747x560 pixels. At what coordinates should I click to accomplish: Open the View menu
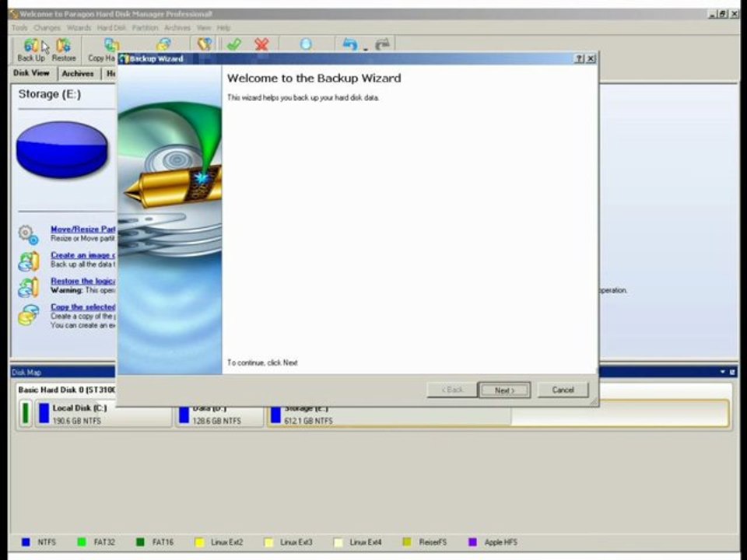pyautogui.click(x=204, y=28)
